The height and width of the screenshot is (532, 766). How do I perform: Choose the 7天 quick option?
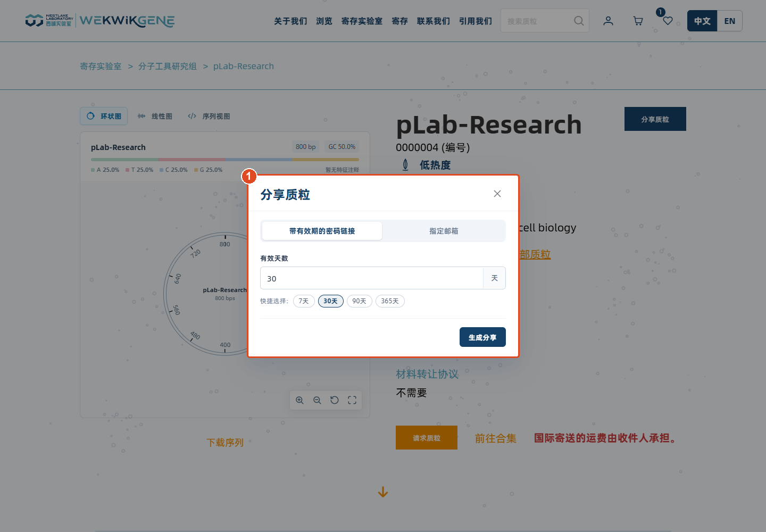point(304,301)
